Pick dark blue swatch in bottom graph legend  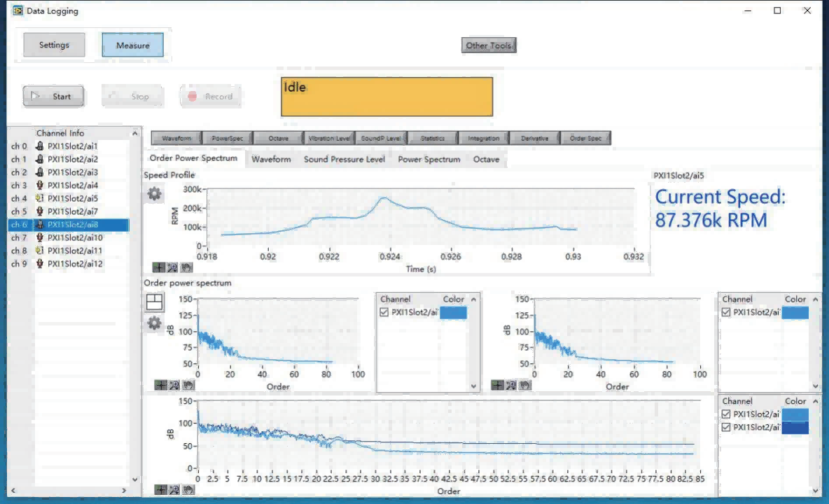(x=795, y=428)
